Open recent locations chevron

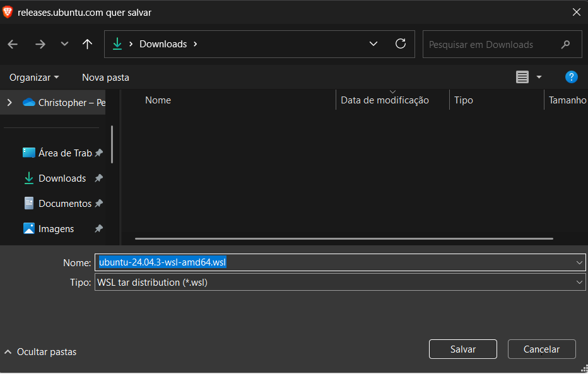[x=64, y=44]
